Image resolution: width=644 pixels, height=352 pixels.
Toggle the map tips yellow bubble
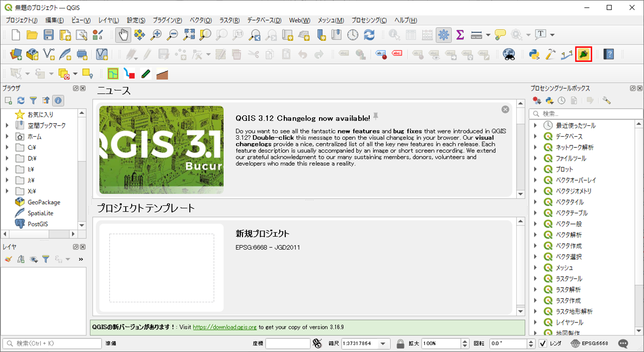[x=500, y=35]
